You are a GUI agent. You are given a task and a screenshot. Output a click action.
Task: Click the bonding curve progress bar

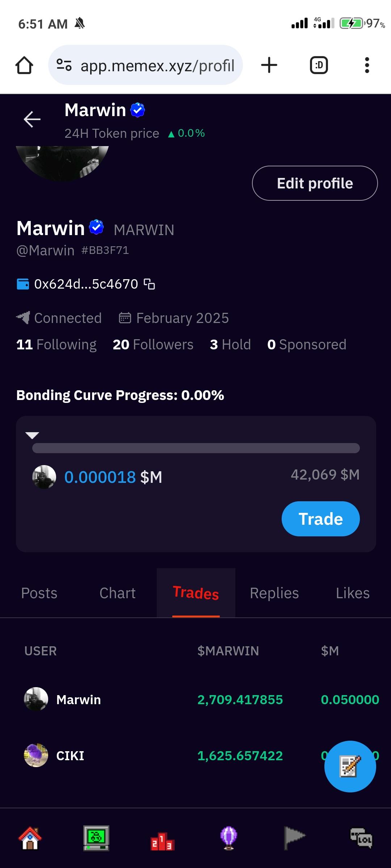[x=196, y=448]
